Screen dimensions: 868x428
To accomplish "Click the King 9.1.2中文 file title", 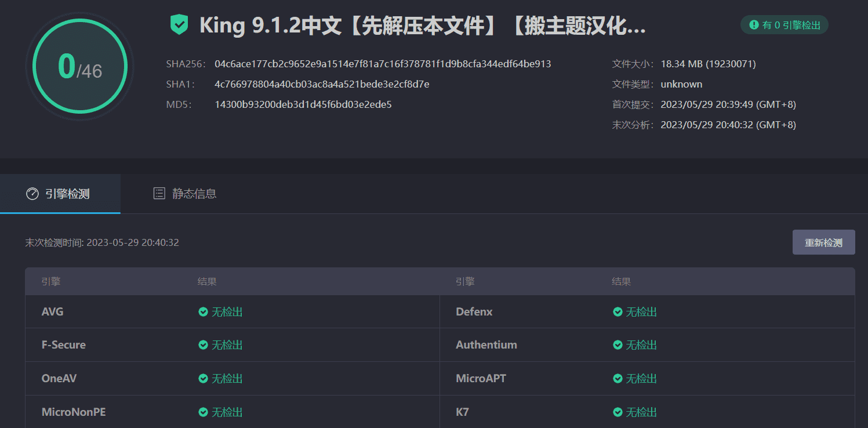I will point(423,26).
